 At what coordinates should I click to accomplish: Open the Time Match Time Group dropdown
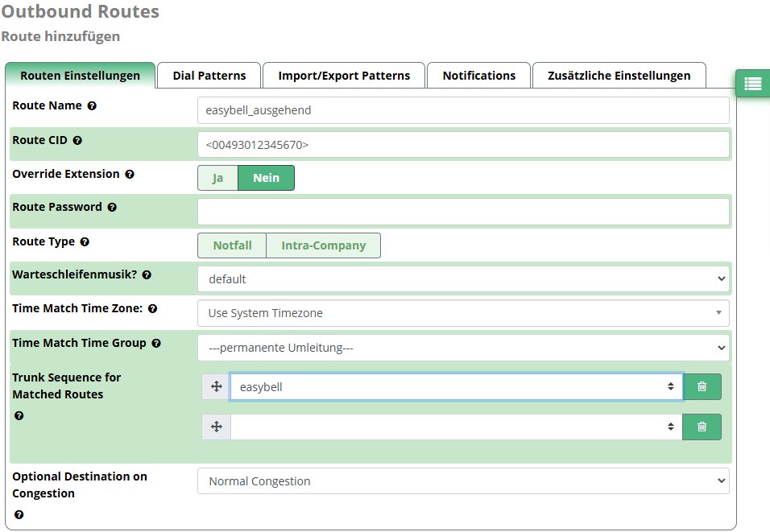pos(463,348)
